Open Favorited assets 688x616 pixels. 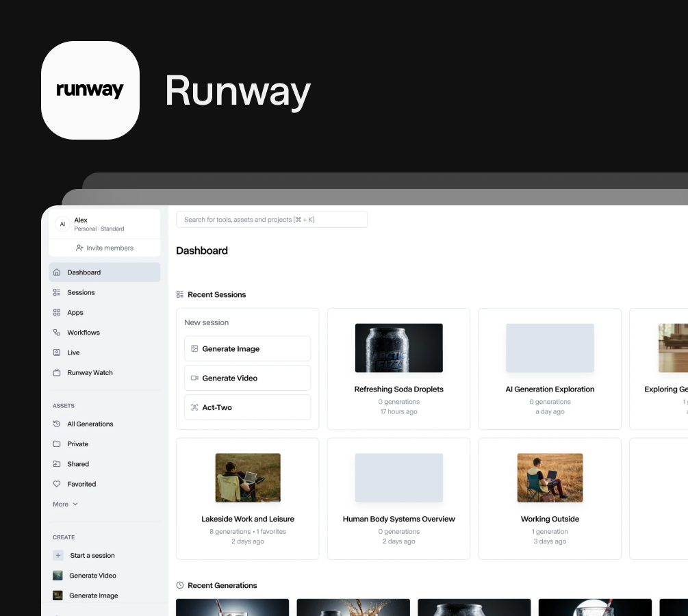105,484
